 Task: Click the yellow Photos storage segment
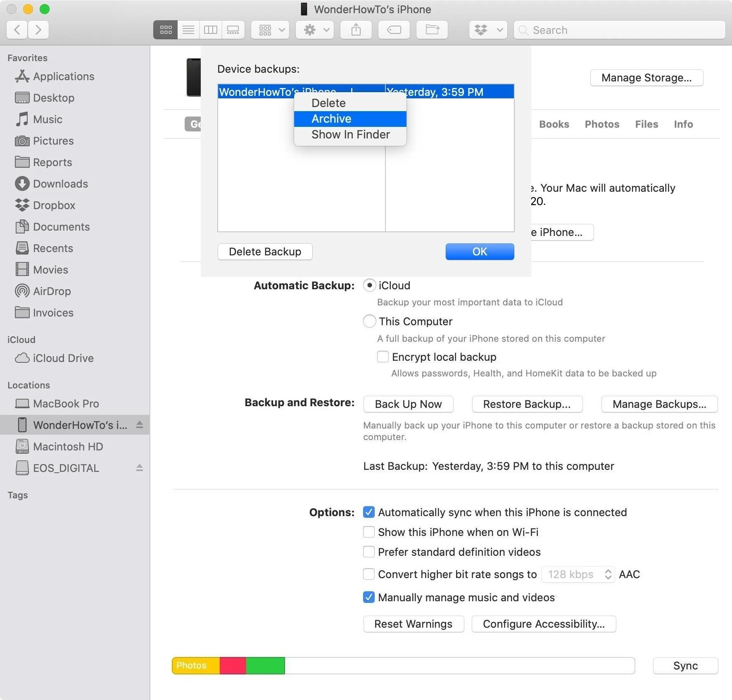pyautogui.click(x=196, y=666)
